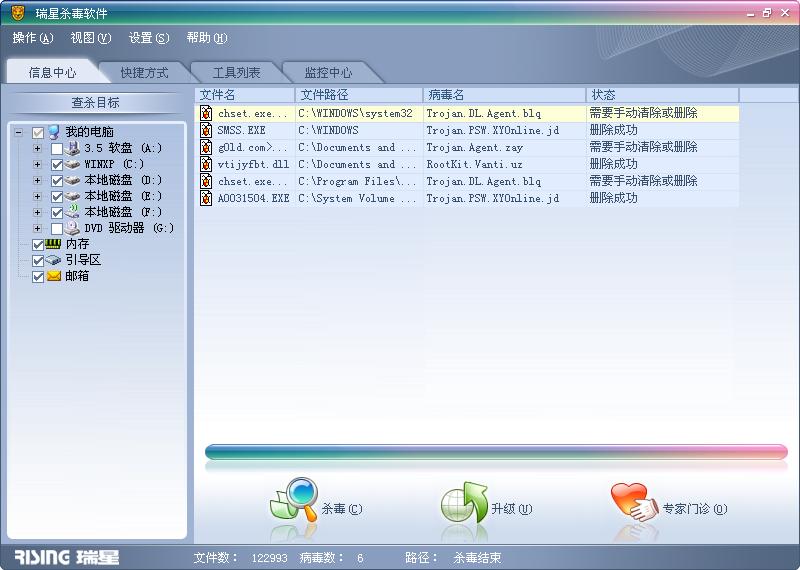
Task: Click the local disk F: drive icon
Action: click(x=72, y=211)
